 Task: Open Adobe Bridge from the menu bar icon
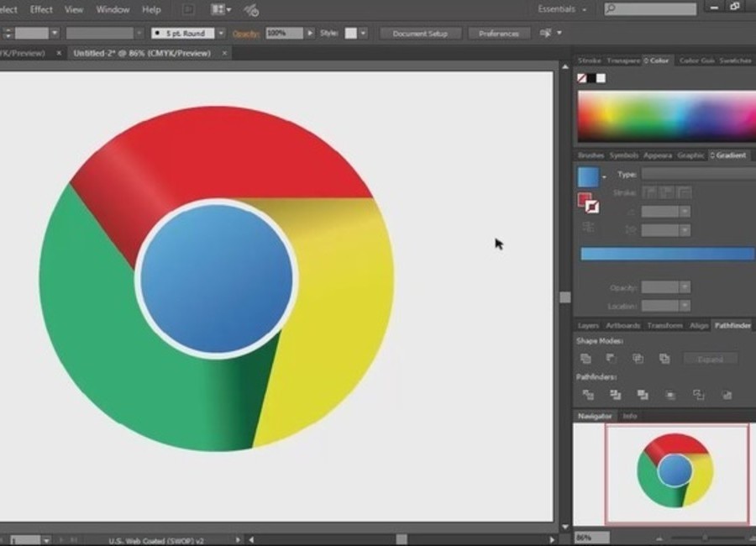pos(188,9)
